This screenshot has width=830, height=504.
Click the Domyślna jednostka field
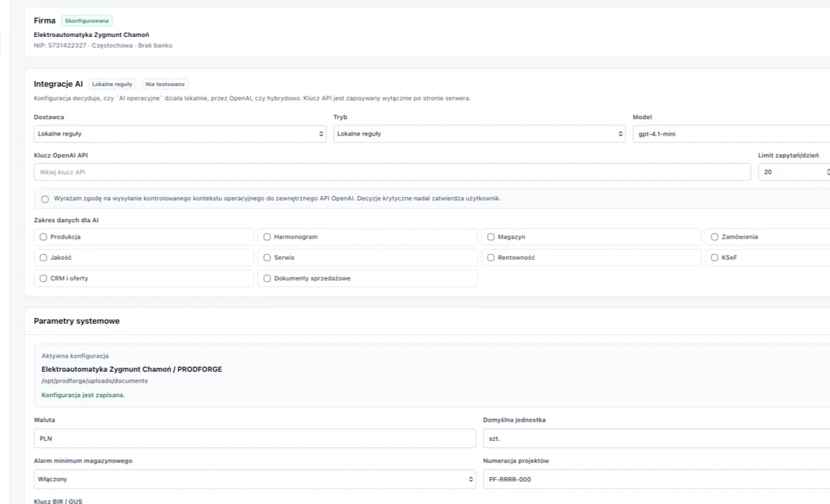tap(656, 439)
